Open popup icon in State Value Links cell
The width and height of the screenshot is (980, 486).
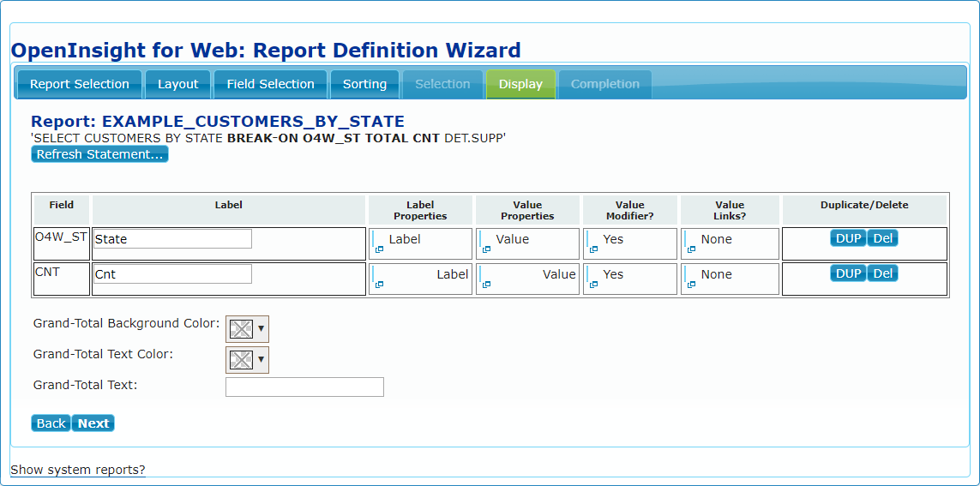(x=691, y=249)
